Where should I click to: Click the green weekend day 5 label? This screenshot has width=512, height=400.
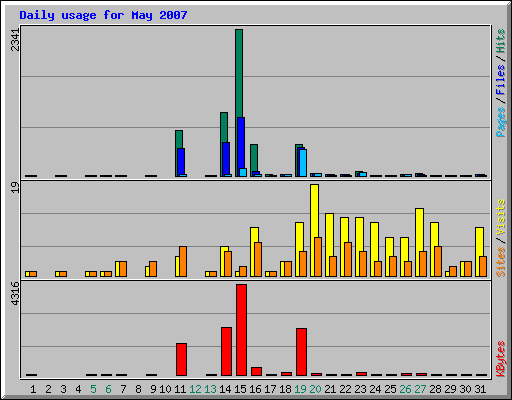pyautogui.click(x=93, y=389)
